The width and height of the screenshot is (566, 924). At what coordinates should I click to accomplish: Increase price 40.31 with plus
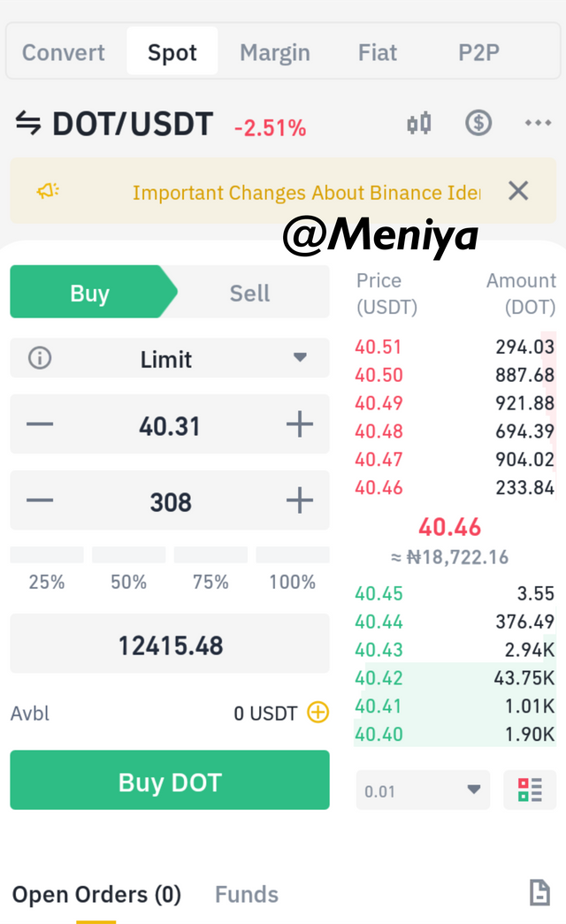click(300, 424)
